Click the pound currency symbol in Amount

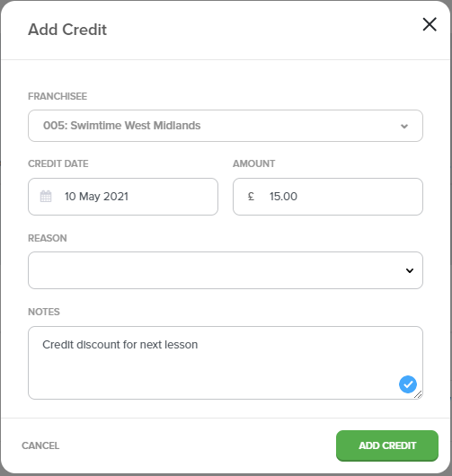click(x=251, y=197)
